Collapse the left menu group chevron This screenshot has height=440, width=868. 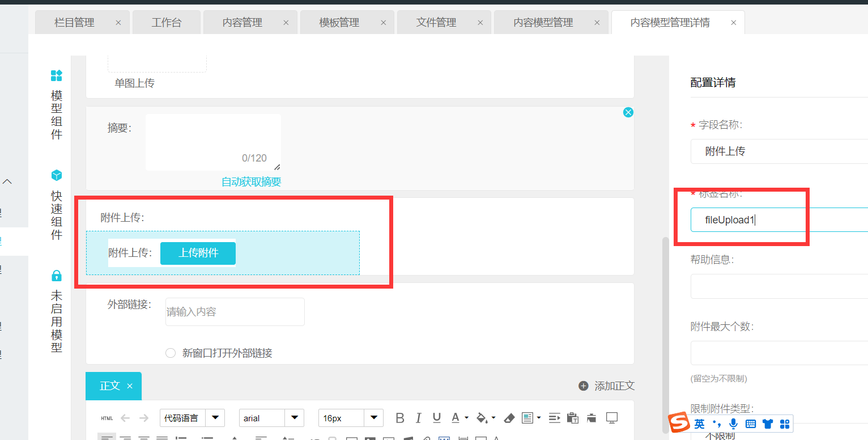point(7,182)
